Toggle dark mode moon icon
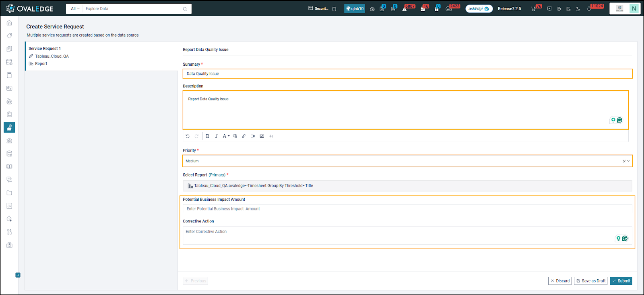The image size is (644, 295). (x=578, y=9)
